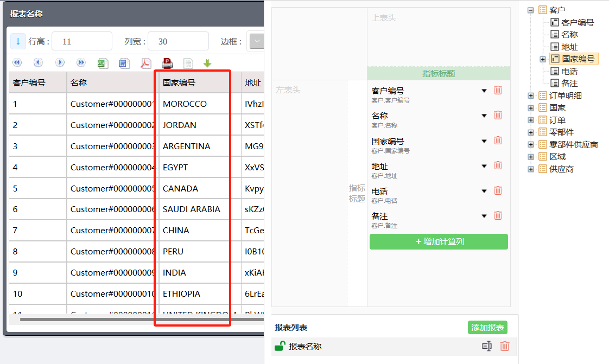The height and width of the screenshot is (364, 609).
Task: Export report to Excel
Action: 103,63
